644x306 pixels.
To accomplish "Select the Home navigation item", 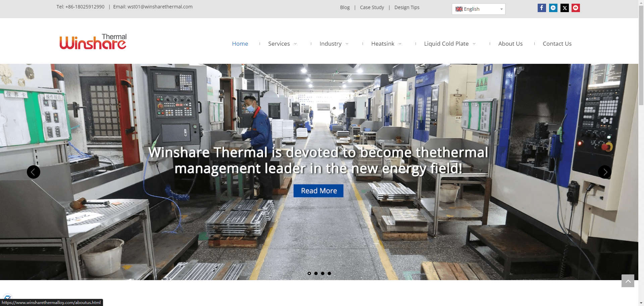I will 240,44.
